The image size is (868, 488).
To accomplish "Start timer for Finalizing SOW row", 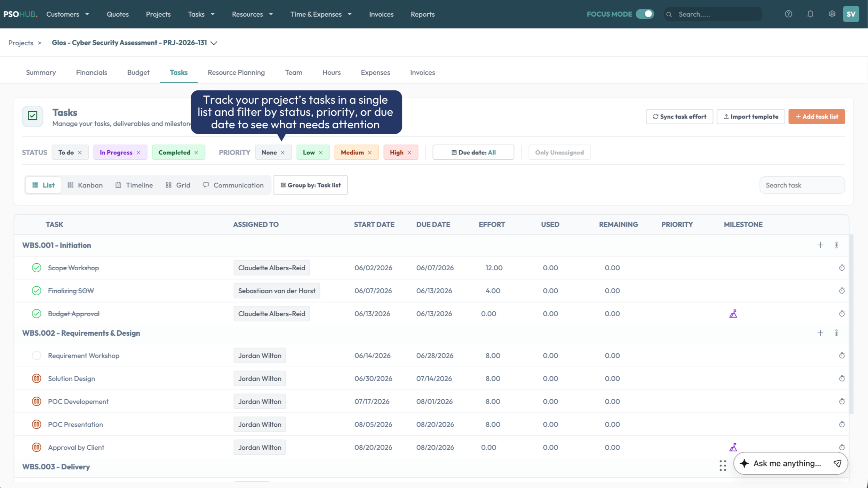I will pyautogui.click(x=842, y=290).
